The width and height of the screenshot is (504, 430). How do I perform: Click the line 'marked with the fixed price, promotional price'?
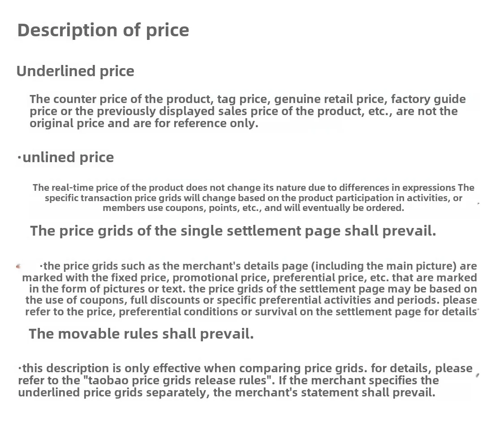click(250, 278)
